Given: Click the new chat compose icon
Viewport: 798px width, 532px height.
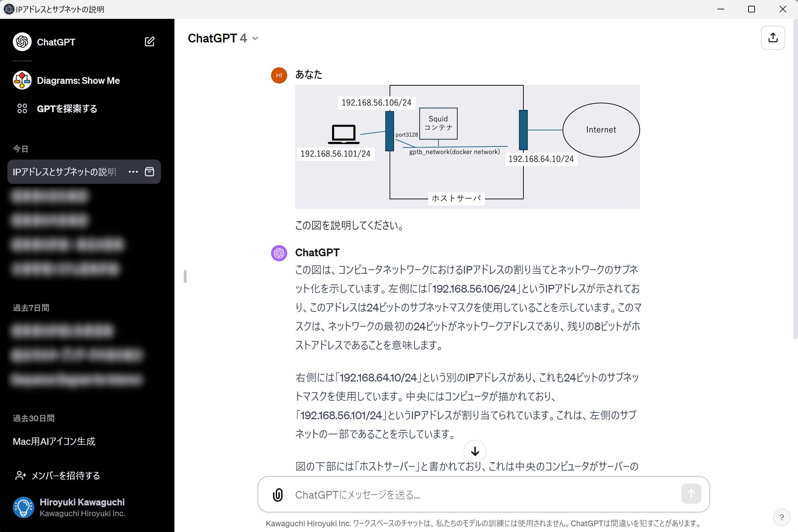Looking at the screenshot, I should pyautogui.click(x=149, y=42).
